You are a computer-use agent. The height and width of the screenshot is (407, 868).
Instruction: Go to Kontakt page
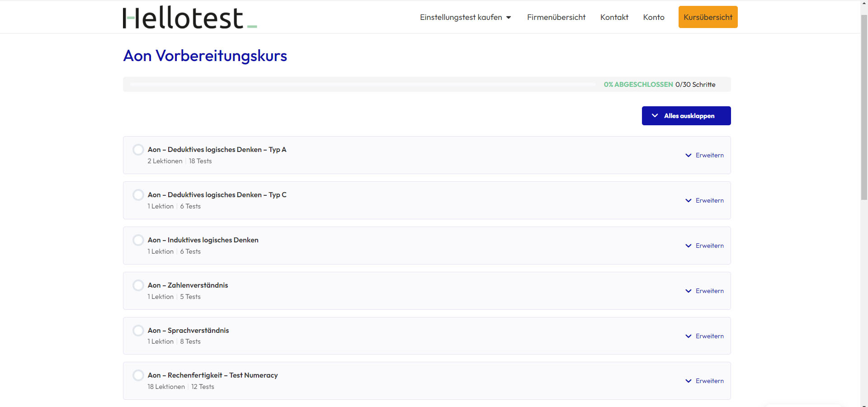click(614, 17)
